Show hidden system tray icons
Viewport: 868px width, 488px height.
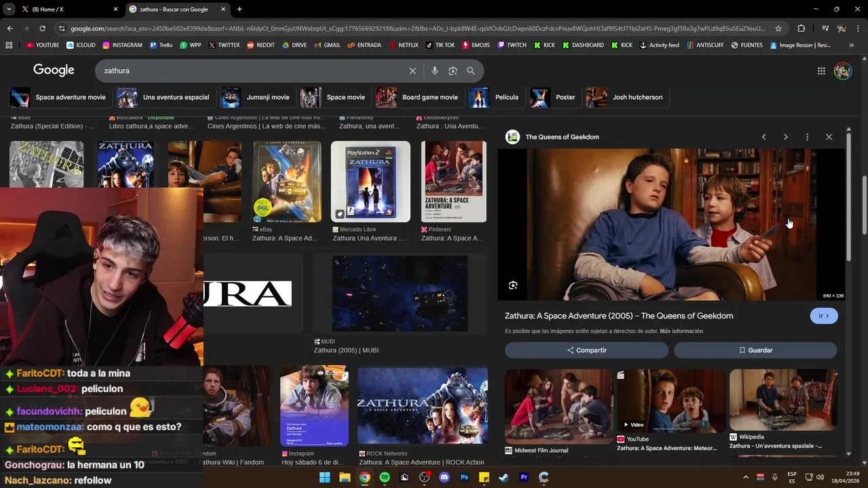click(x=746, y=477)
